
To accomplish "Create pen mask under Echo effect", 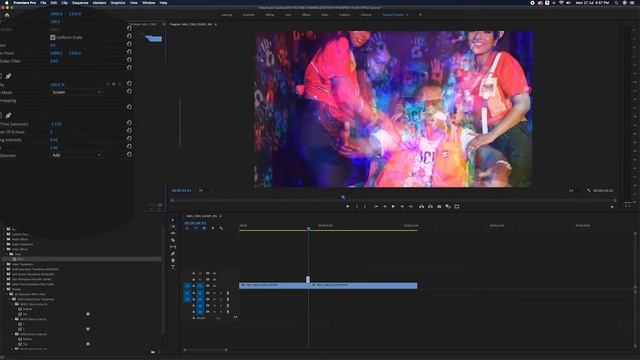I will [8, 116].
